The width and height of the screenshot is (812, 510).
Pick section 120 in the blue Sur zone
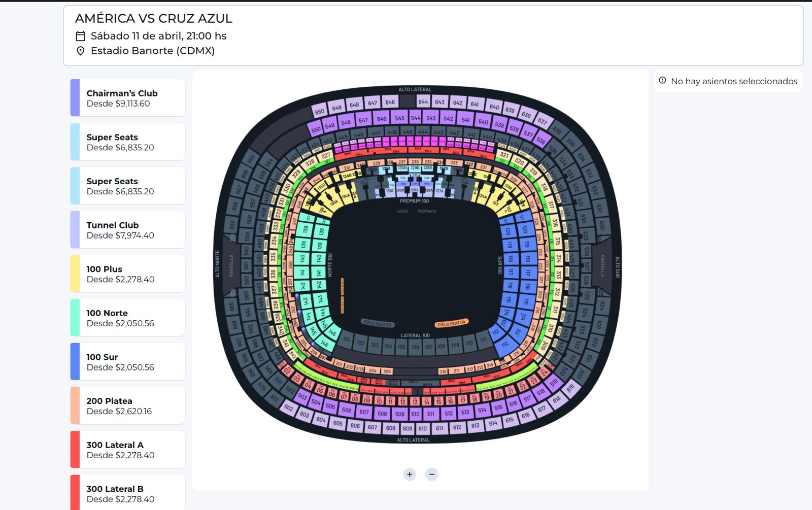[x=507, y=231]
